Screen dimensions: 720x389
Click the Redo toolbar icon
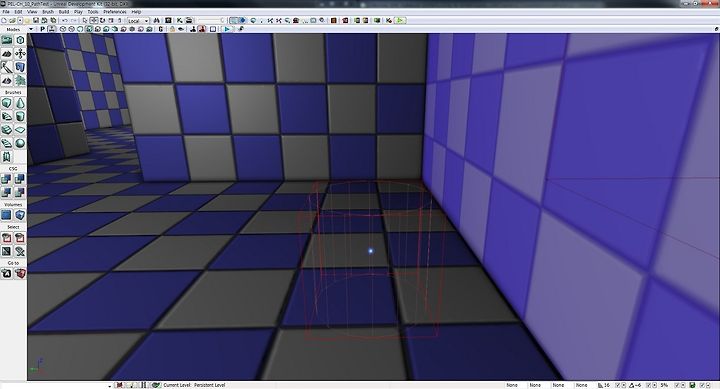[73, 21]
